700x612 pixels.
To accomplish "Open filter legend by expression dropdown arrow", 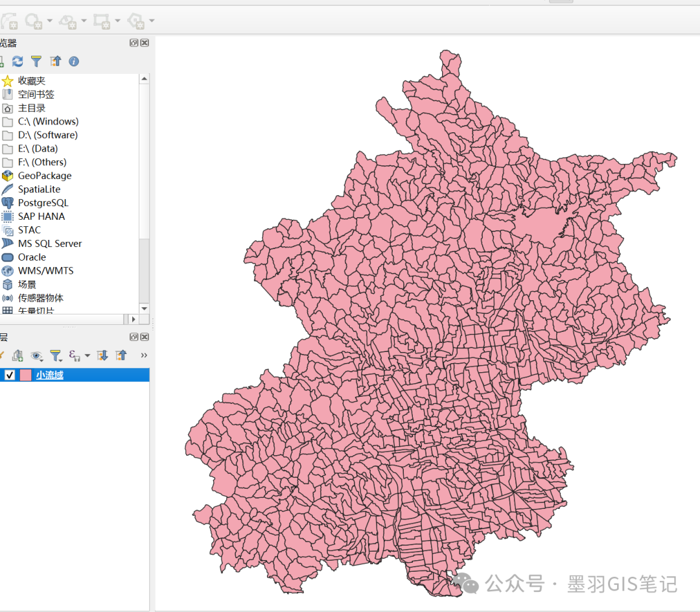I will click(87, 355).
